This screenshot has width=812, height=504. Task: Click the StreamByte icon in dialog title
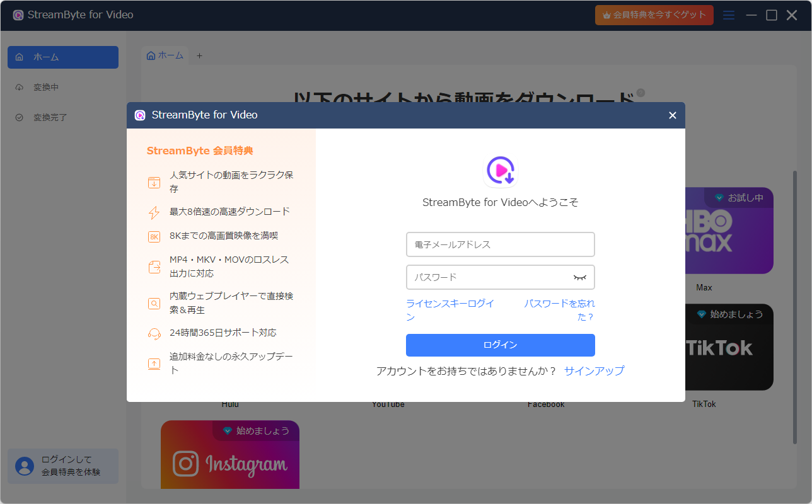pyautogui.click(x=140, y=115)
